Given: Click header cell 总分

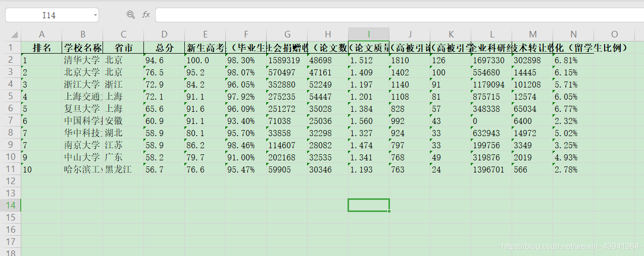Looking at the screenshot, I should [x=164, y=48].
